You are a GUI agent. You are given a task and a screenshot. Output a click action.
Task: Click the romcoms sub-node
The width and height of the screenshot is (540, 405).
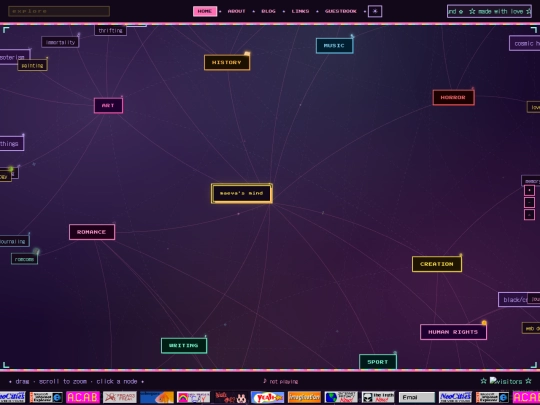(24, 259)
